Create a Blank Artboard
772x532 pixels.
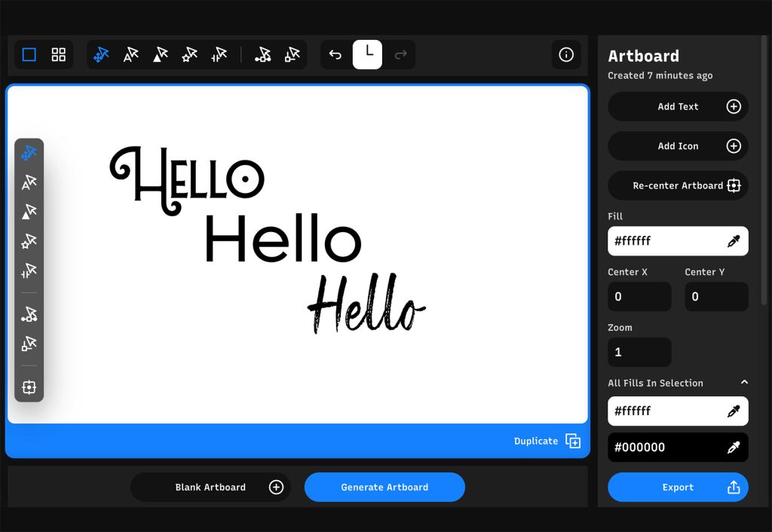(210, 488)
